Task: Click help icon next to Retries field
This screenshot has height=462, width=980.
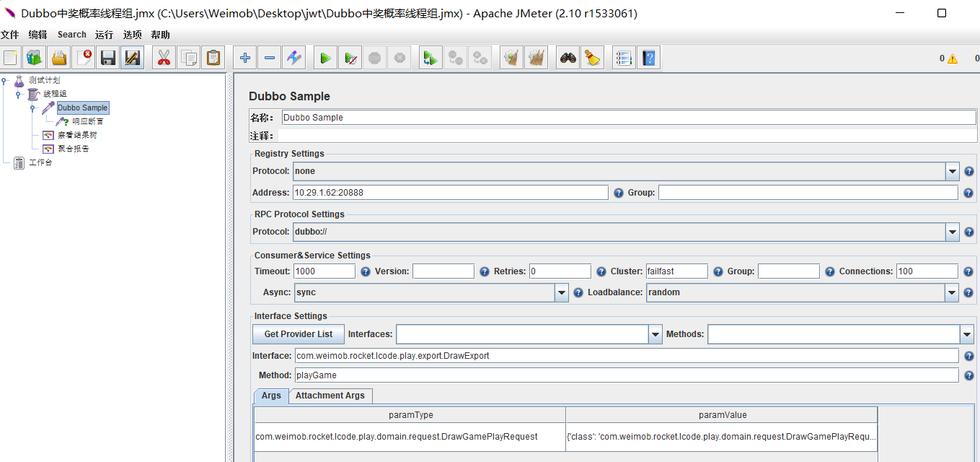Action: pyautogui.click(x=601, y=271)
